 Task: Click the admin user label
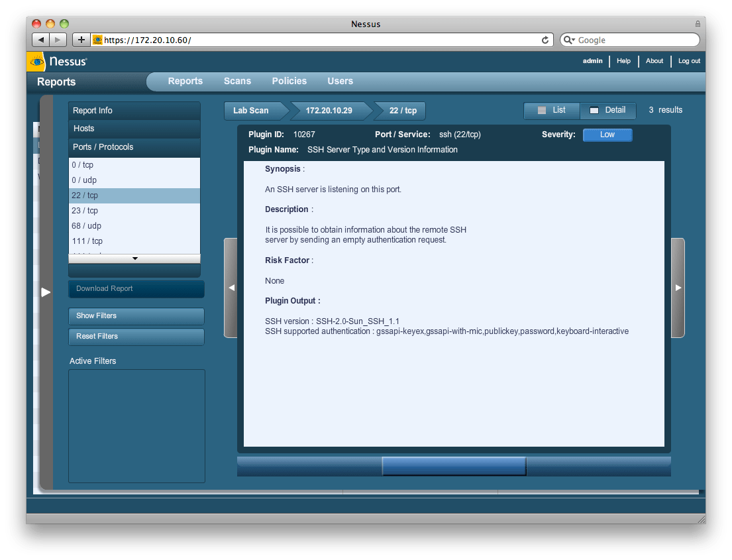[592, 61]
